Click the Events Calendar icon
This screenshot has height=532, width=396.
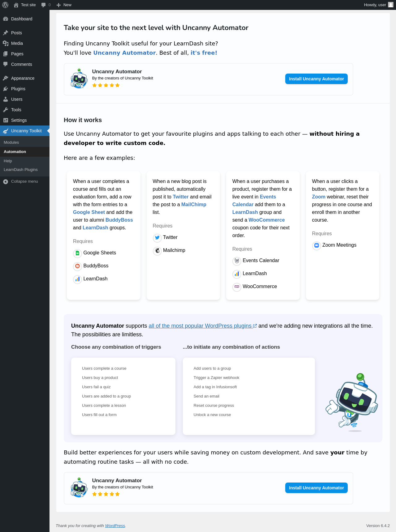tap(237, 261)
